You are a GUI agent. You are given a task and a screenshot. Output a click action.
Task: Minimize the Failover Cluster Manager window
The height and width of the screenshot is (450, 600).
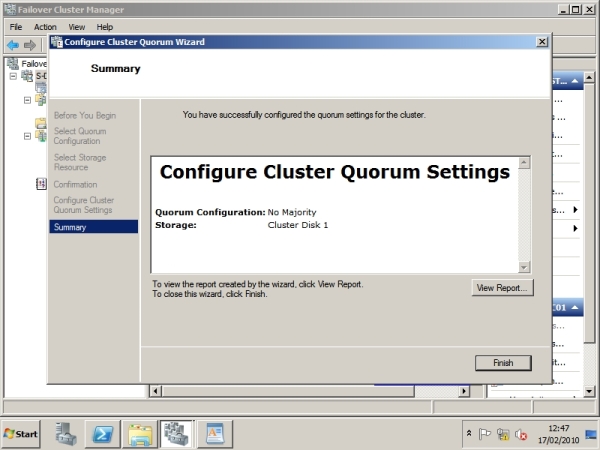pyautogui.click(x=563, y=10)
